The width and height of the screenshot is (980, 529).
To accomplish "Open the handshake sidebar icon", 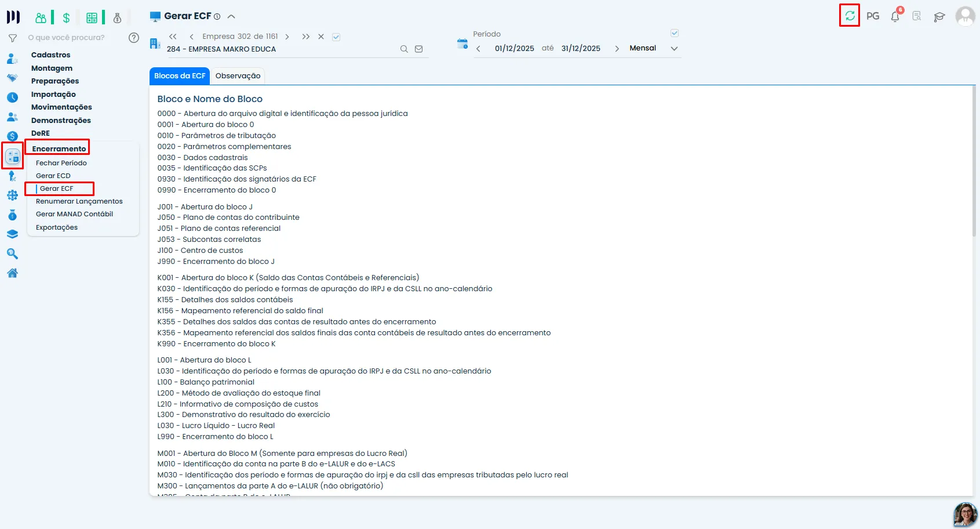I will 12,78.
